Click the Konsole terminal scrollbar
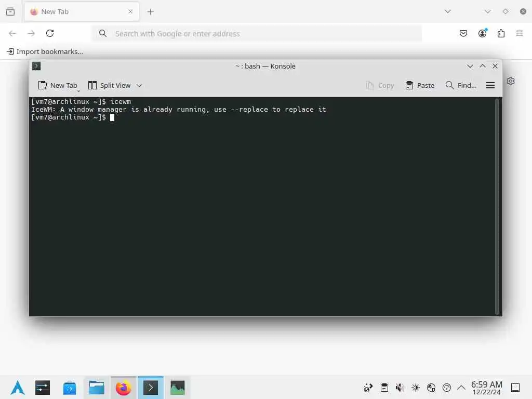Screen dimensions: 532x399 (497, 206)
